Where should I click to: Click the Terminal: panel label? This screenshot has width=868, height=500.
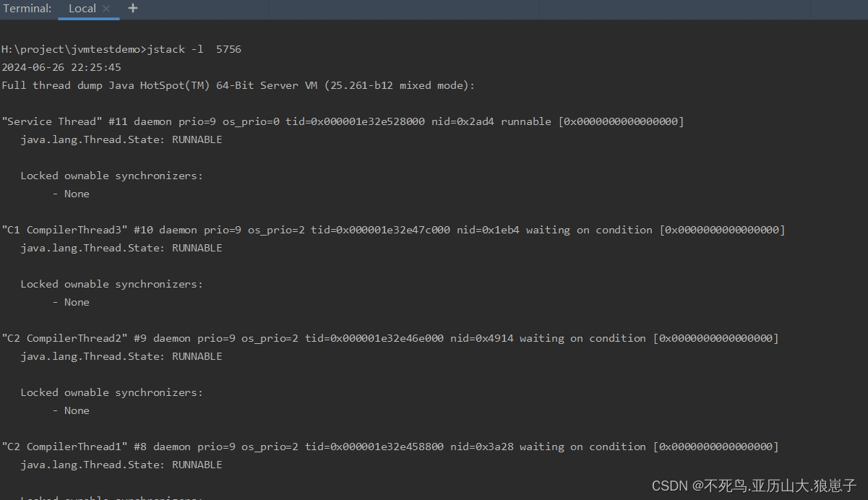point(27,9)
